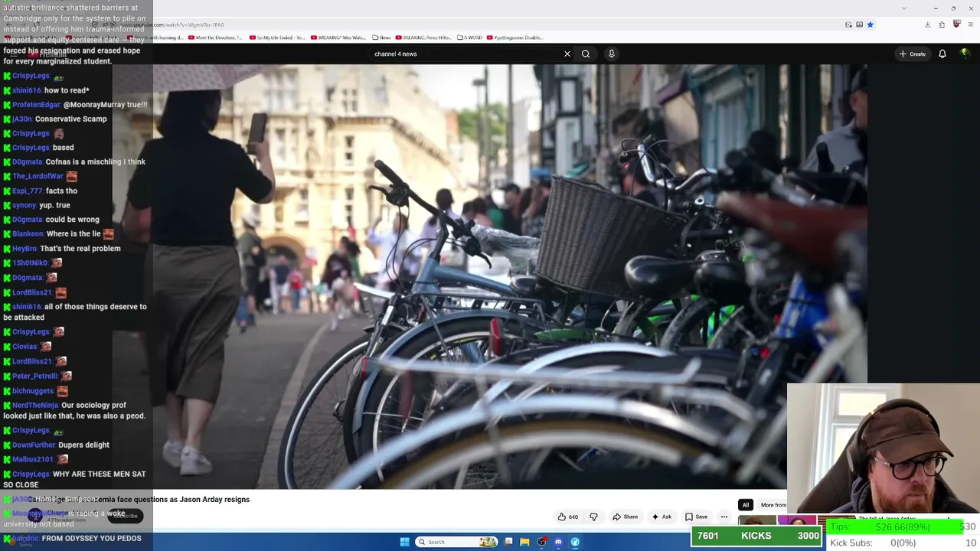
Task: Open File Explorer from the taskbar
Action: click(524, 542)
